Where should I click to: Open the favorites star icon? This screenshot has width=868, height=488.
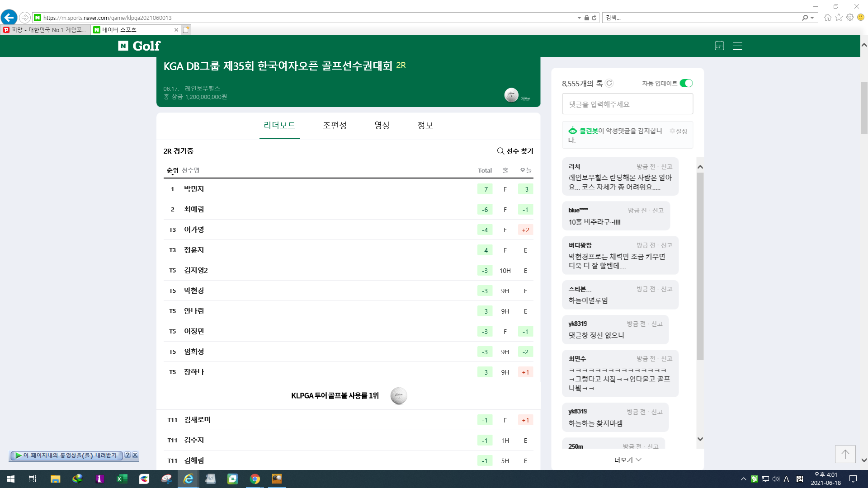click(839, 18)
